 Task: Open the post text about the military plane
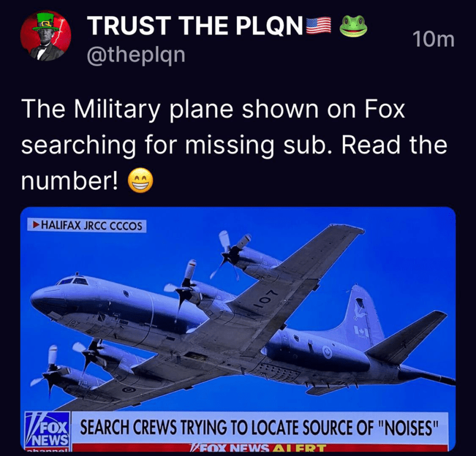click(234, 145)
